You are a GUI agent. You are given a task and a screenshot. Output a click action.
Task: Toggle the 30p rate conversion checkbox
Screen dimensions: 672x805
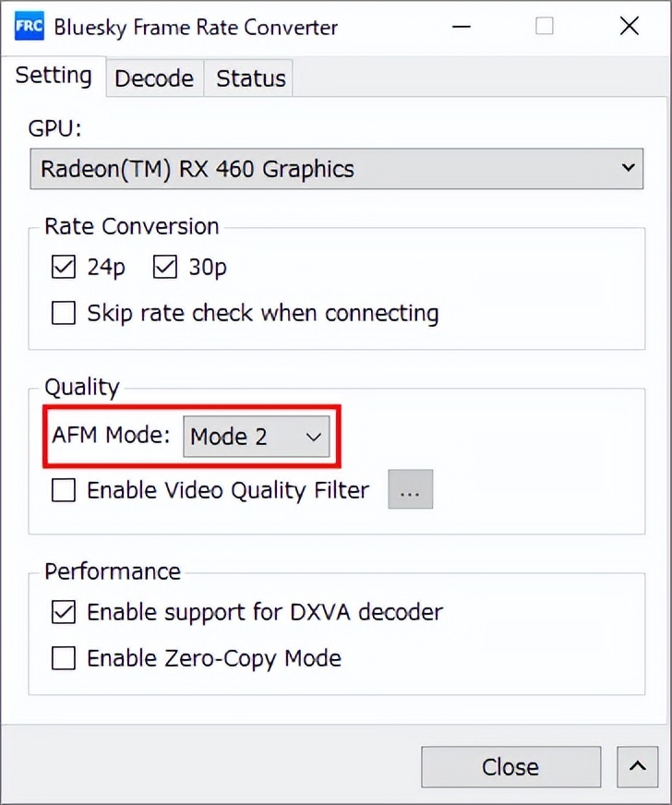[x=165, y=268]
